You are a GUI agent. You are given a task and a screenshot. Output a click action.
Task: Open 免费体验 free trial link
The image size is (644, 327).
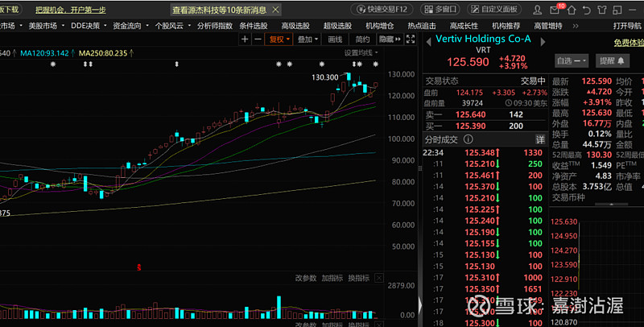(629, 43)
